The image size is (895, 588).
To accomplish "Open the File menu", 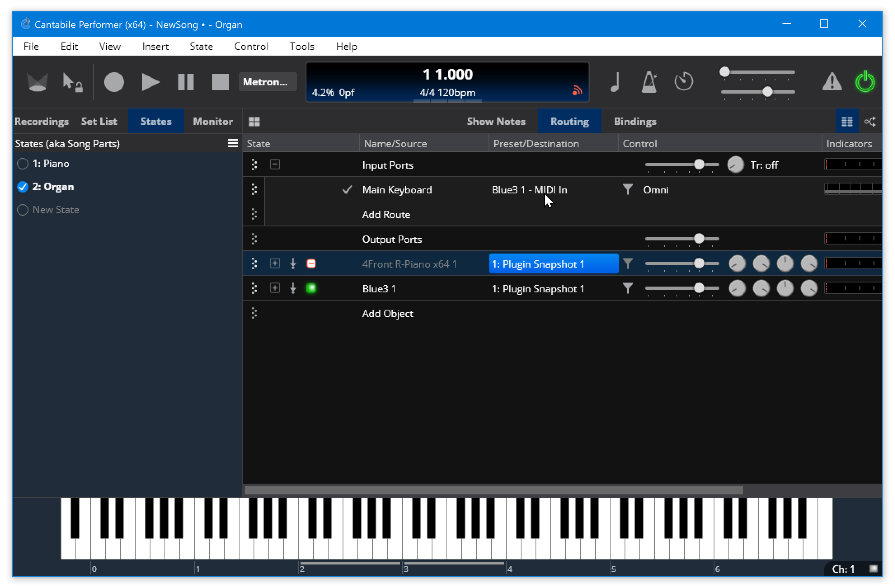I will [x=31, y=47].
